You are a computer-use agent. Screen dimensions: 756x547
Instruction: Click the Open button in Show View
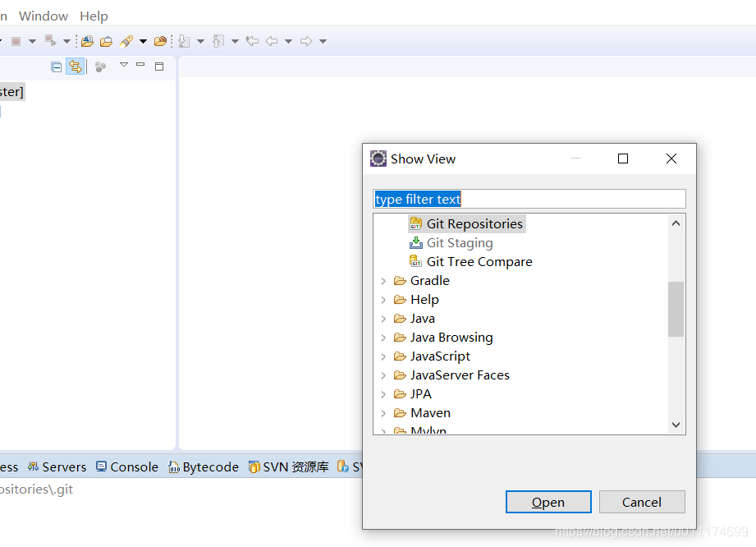[548, 502]
